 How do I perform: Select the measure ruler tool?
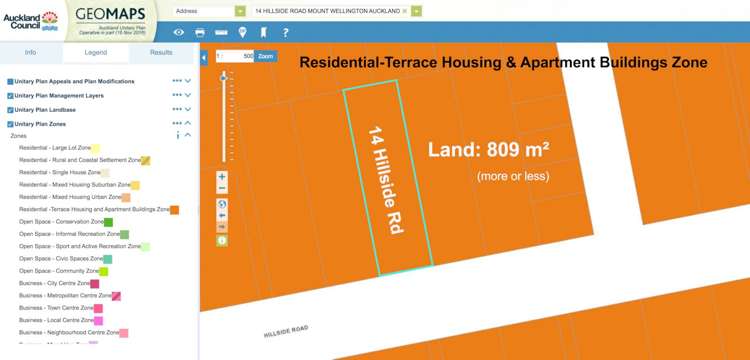tap(221, 33)
